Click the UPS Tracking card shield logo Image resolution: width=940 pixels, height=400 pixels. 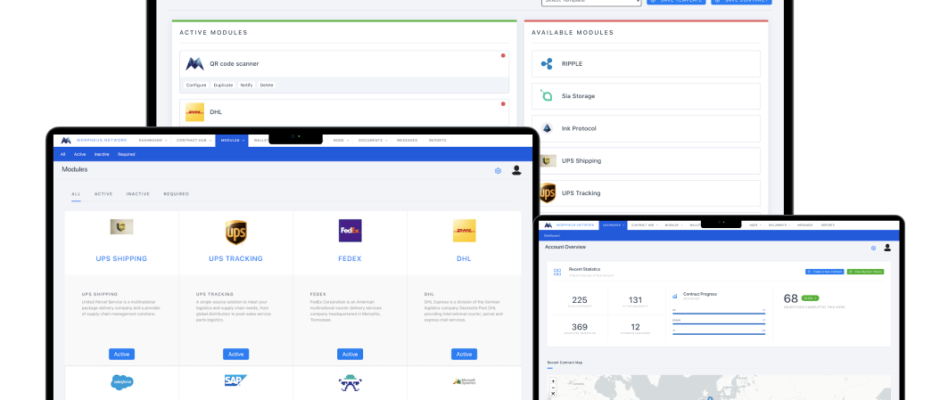pos(236,233)
